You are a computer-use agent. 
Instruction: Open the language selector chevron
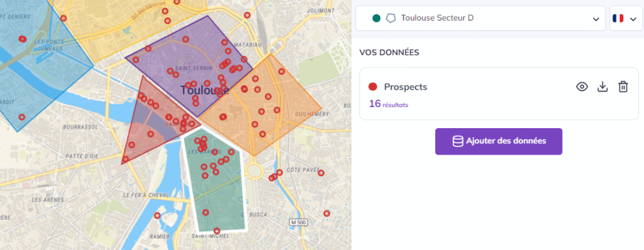pos(633,19)
